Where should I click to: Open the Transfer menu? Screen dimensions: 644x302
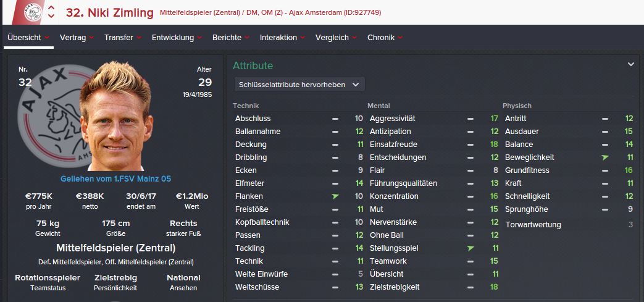[123, 38]
